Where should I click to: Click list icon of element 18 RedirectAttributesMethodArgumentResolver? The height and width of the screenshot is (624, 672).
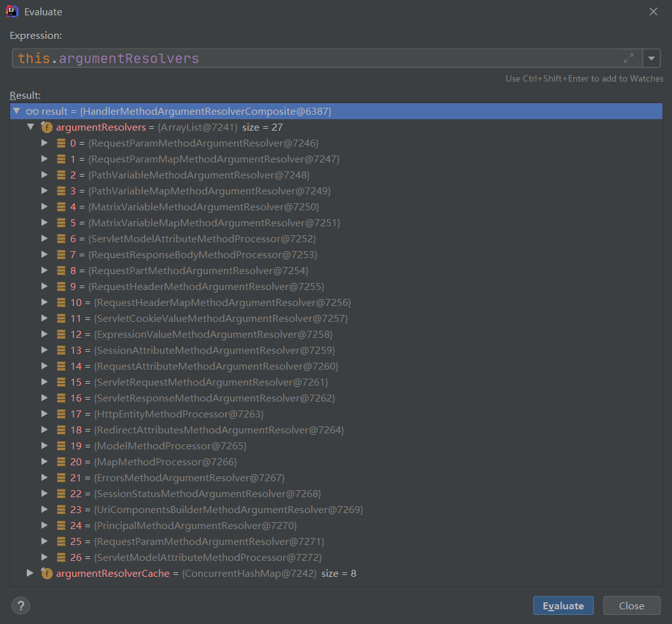click(x=61, y=430)
